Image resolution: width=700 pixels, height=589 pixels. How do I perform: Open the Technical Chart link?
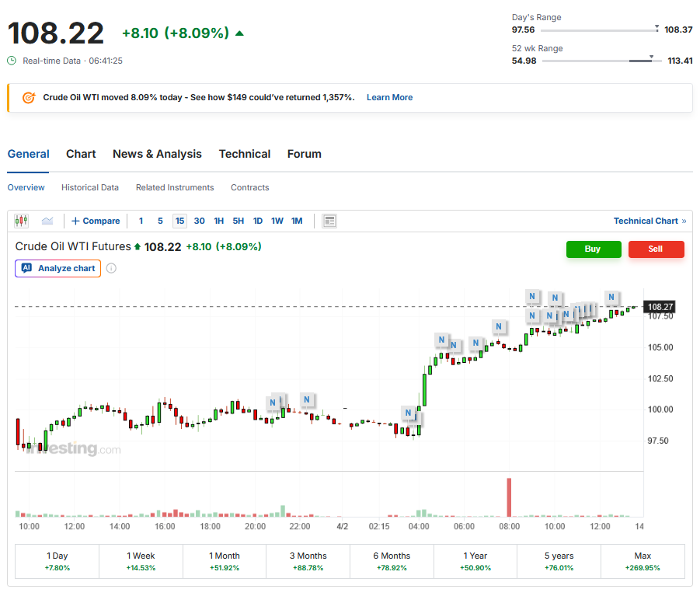[x=650, y=221]
